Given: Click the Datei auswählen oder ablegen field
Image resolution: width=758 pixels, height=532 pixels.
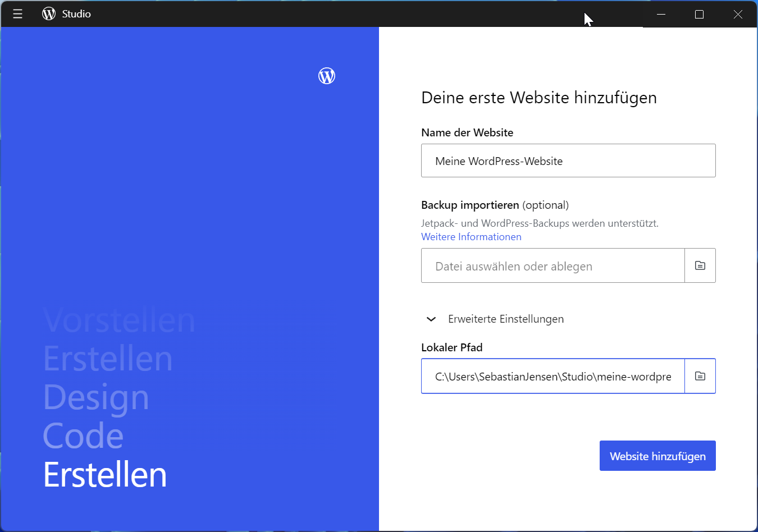Looking at the screenshot, I should coord(552,266).
